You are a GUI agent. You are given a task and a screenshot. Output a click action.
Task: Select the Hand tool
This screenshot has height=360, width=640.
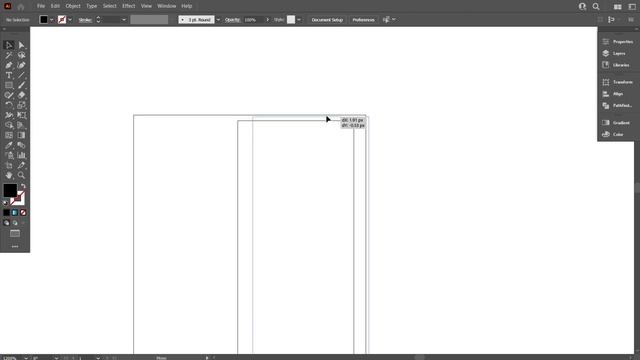pos(9,175)
